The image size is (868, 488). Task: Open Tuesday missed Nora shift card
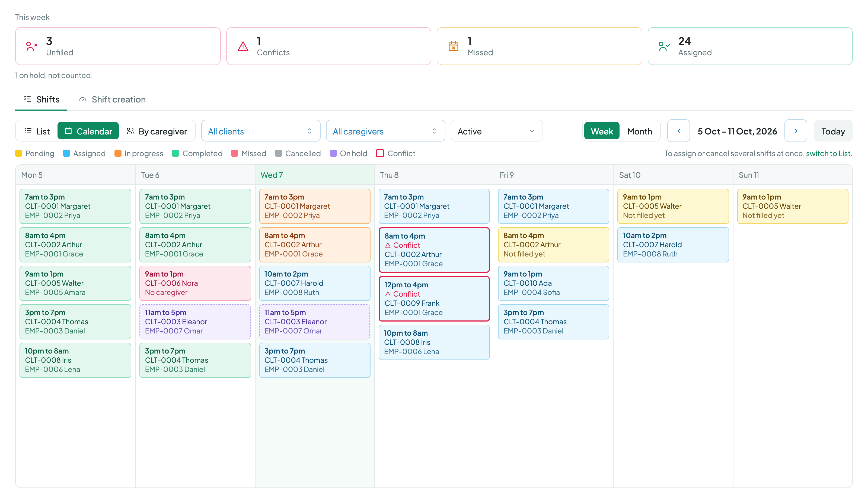click(195, 283)
